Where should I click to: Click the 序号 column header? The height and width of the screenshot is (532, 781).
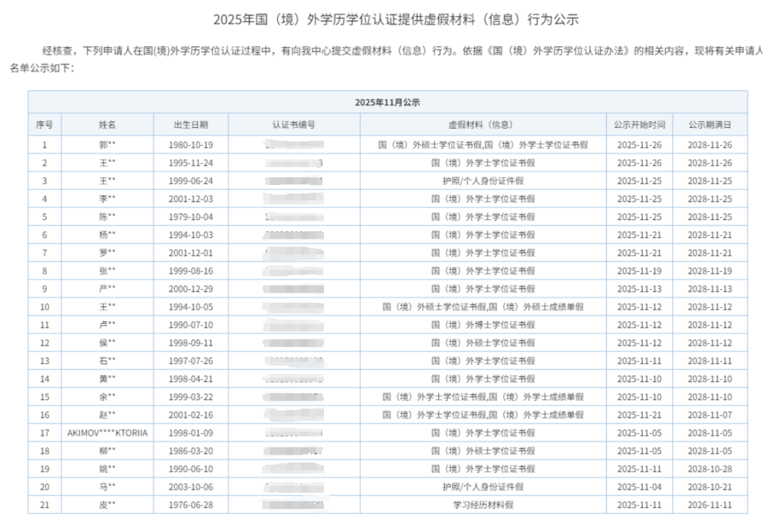click(x=44, y=124)
